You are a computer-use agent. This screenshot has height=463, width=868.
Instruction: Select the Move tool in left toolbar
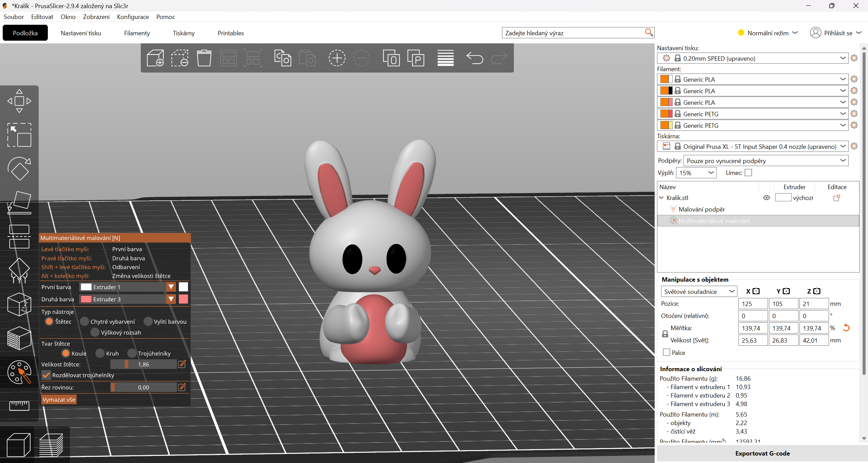click(19, 101)
